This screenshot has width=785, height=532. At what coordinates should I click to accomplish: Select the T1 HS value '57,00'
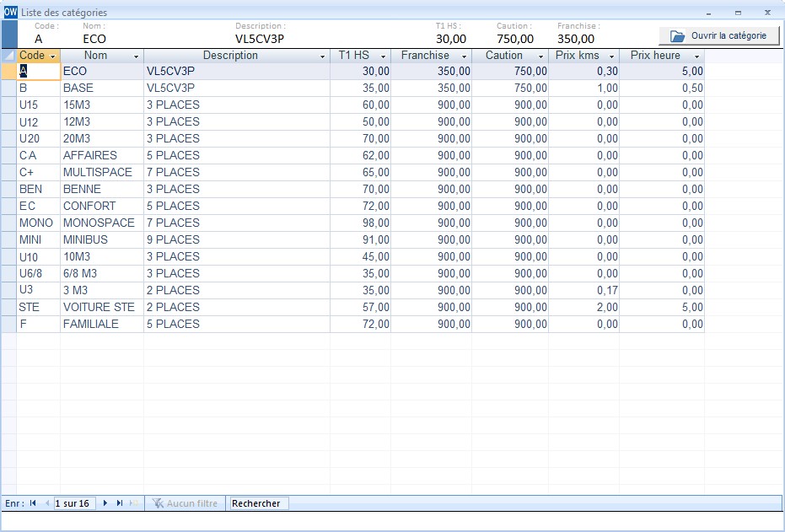point(361,307)
